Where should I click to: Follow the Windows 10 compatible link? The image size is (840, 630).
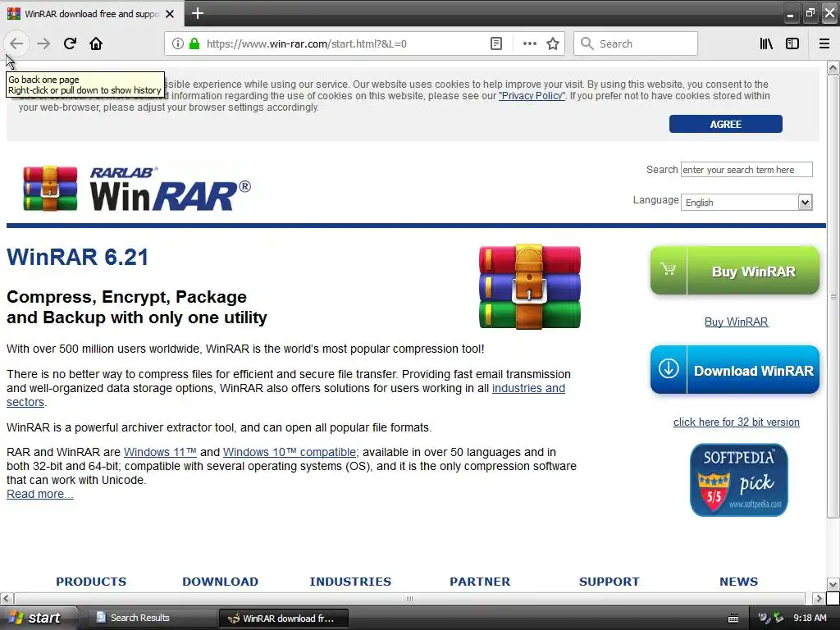pos(290,452)
